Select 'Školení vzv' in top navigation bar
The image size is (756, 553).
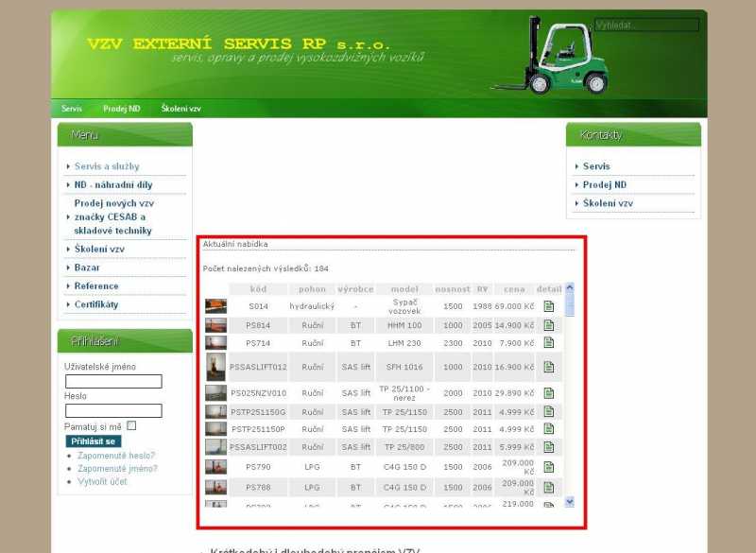click(180, 109)
